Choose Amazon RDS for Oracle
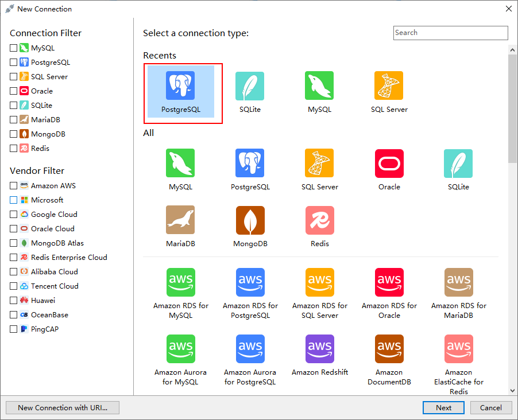This screenshot has width=518, height=420. pyautogui.click(x=389, y=294)
